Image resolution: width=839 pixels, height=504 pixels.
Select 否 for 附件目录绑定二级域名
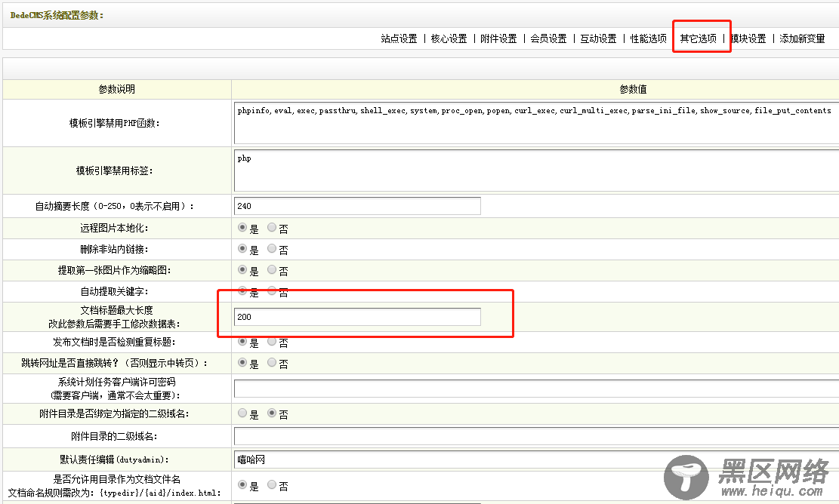tap(272, 413)
